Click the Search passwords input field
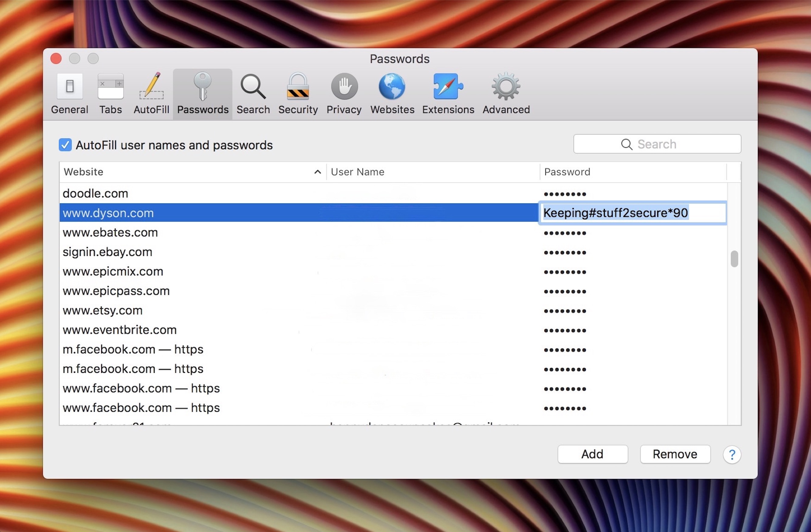The width and height of the screenshot is (811, 532). [657, 144]
